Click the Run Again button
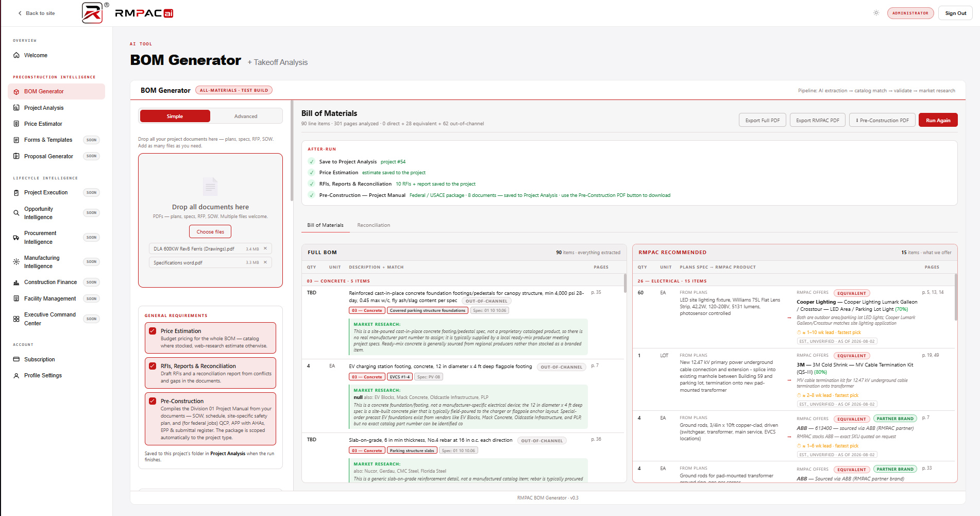This screenshot has height=516, width=980. [x=938, y=120]
